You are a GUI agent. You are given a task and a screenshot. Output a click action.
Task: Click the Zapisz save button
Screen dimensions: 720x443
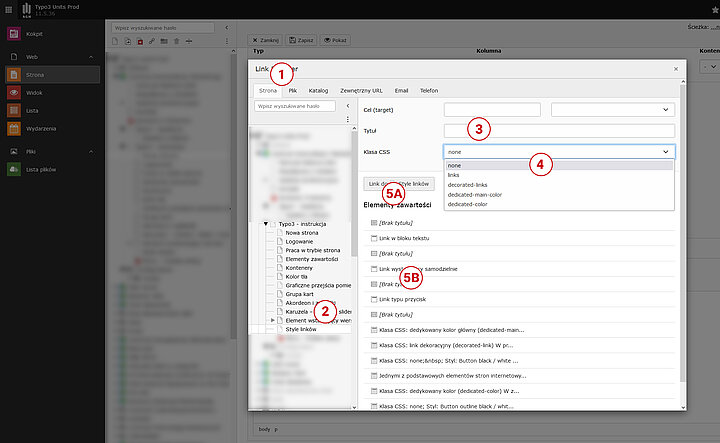point(301,40)
